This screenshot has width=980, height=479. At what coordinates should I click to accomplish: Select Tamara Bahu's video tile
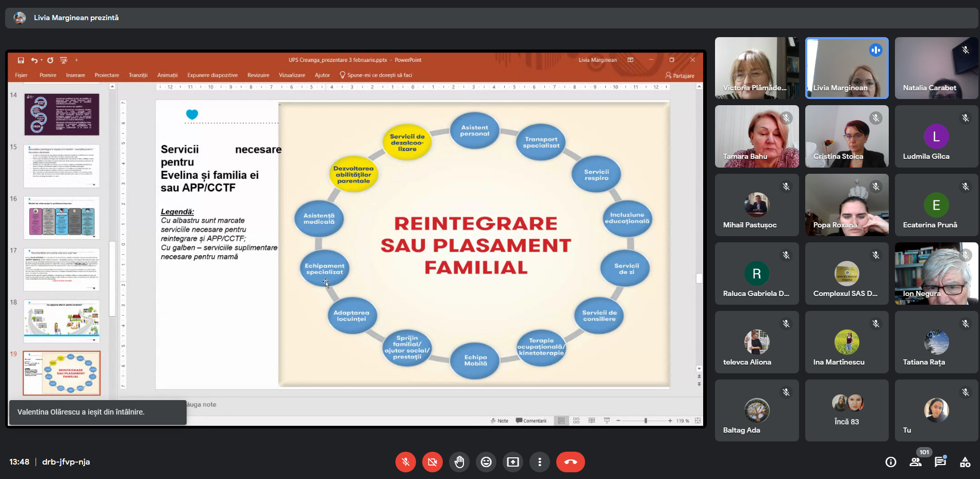pyautogui.click(x=756, y=137)
